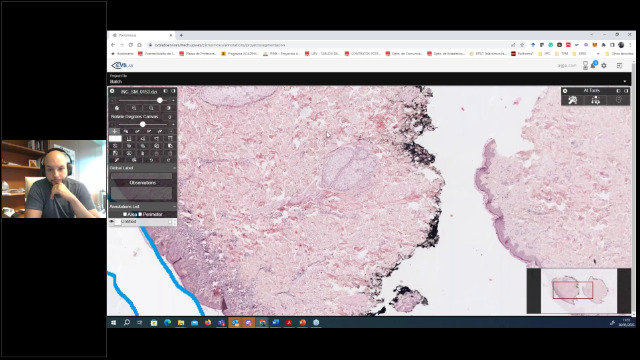640x360 pixels.
Task: Open the notifications bell with badge
Action: coord(594,65)
